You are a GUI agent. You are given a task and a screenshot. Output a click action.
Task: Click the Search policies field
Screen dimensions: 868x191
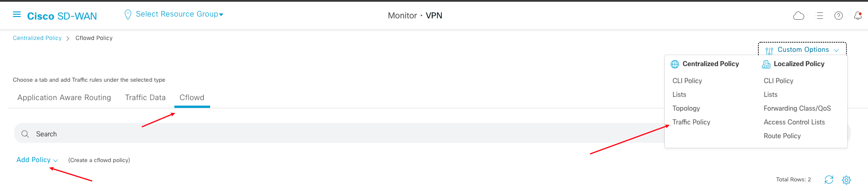point(321,134)
